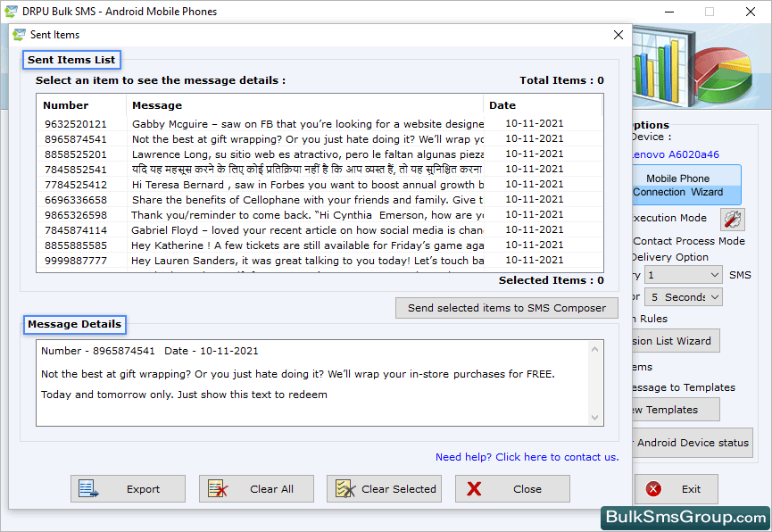Screen dimensions: 772x532
Task: Click the Delivery Option label in main window
Action: (670, 257)
